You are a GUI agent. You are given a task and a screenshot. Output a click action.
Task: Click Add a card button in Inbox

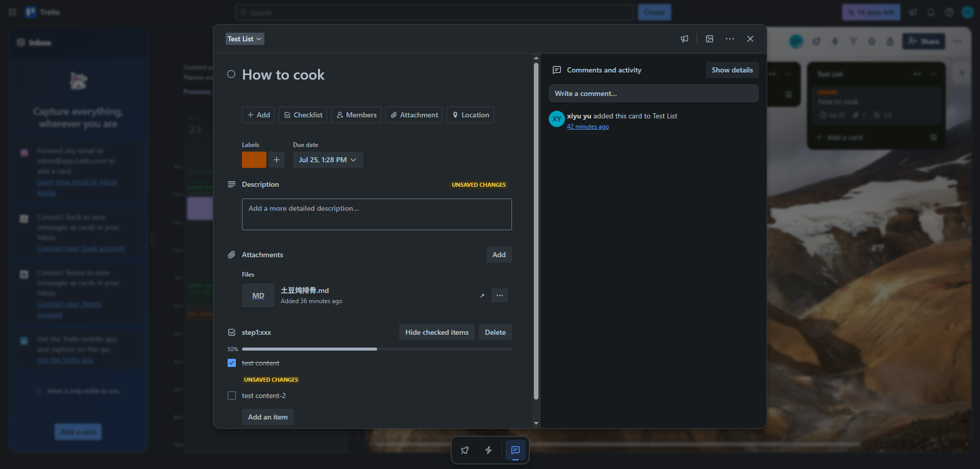(x=78, y=432)
